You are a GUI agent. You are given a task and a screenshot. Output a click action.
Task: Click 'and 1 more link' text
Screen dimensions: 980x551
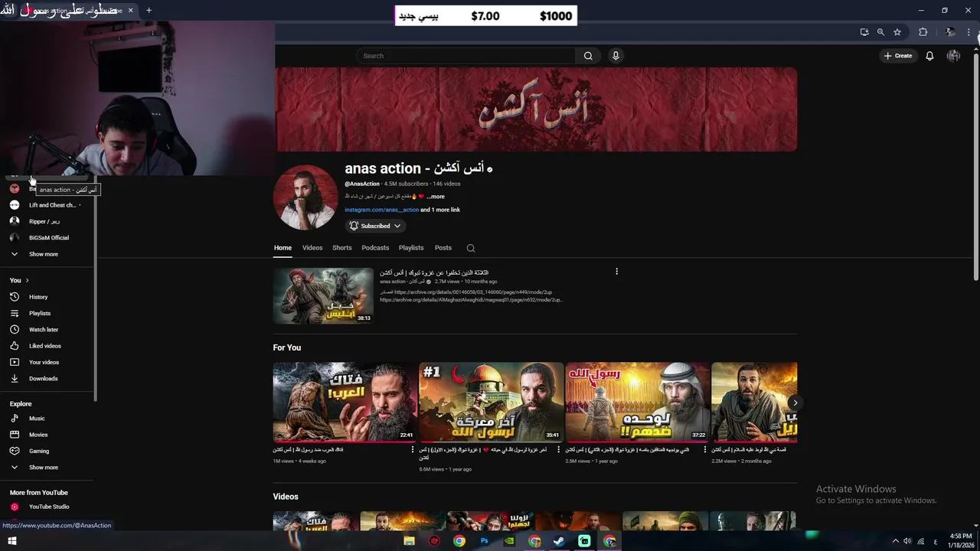click(x=440, y=210)
